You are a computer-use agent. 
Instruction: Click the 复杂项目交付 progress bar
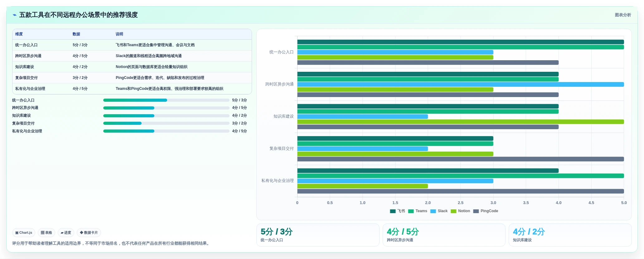click(x=166, y=123)
